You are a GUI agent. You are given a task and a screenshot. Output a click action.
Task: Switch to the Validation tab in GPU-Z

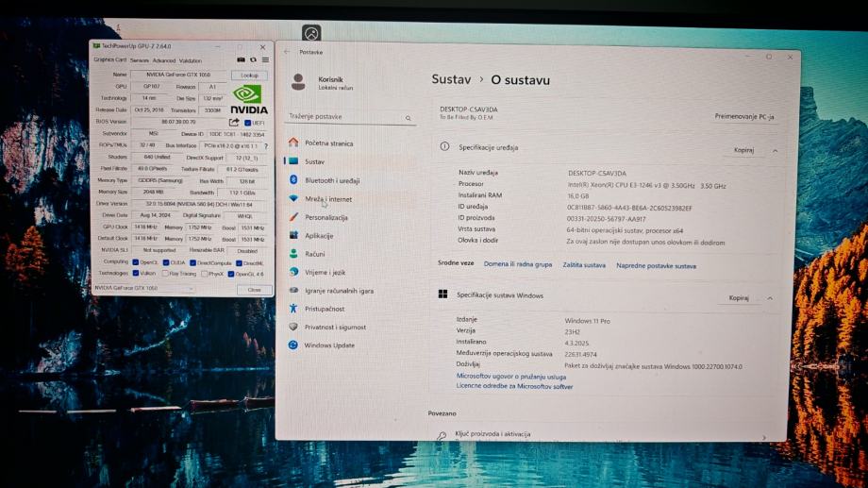(191, 60)
